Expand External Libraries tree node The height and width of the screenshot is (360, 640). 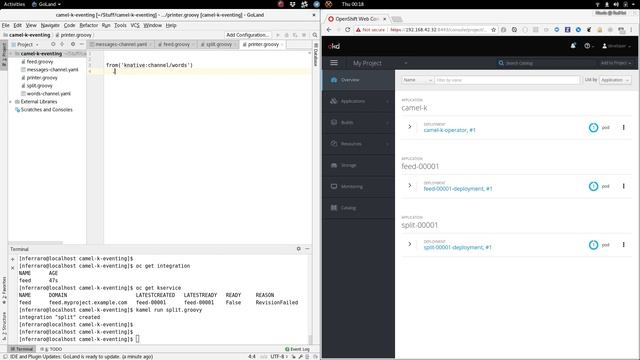click(11, 102)
